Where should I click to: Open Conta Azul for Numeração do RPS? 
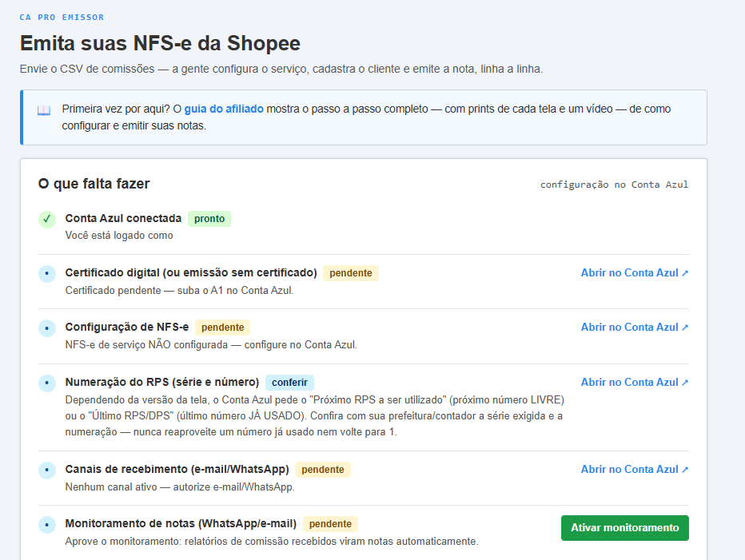pyautogui.click(x=635, y=382)
